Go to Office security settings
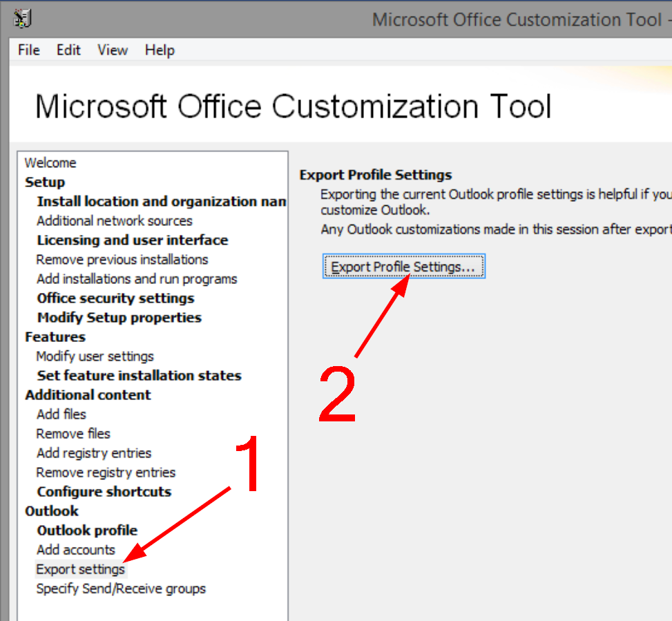Image resolution: width=672 pixels, height=621 pixels. (x=115, y=298)
